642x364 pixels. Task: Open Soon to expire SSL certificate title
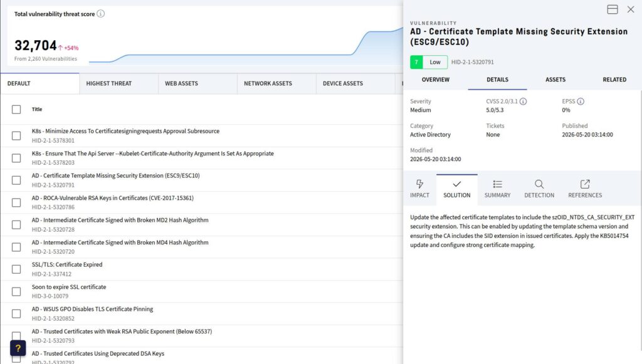point(69,287)
